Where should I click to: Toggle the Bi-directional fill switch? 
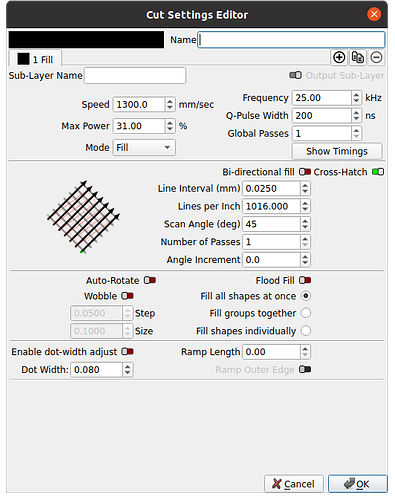click(305, 172)
